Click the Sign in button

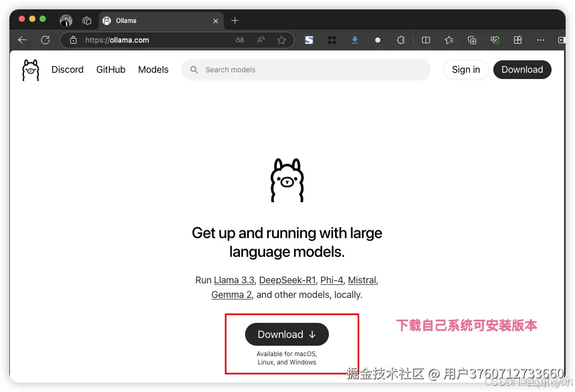pyautogui.click(x=466, y=70)
